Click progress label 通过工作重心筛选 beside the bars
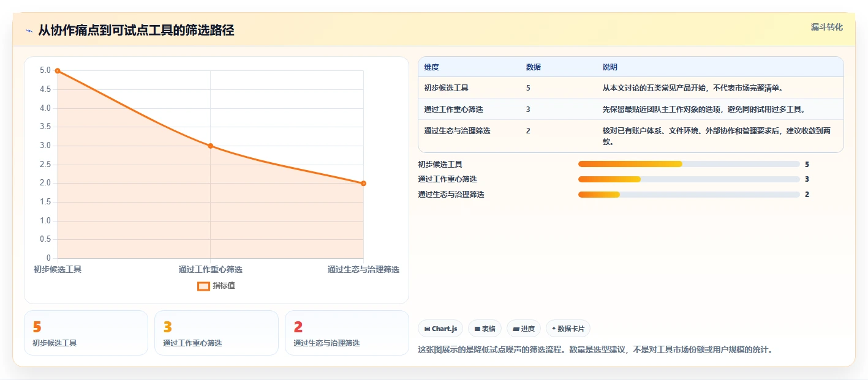 click(447, 179)
